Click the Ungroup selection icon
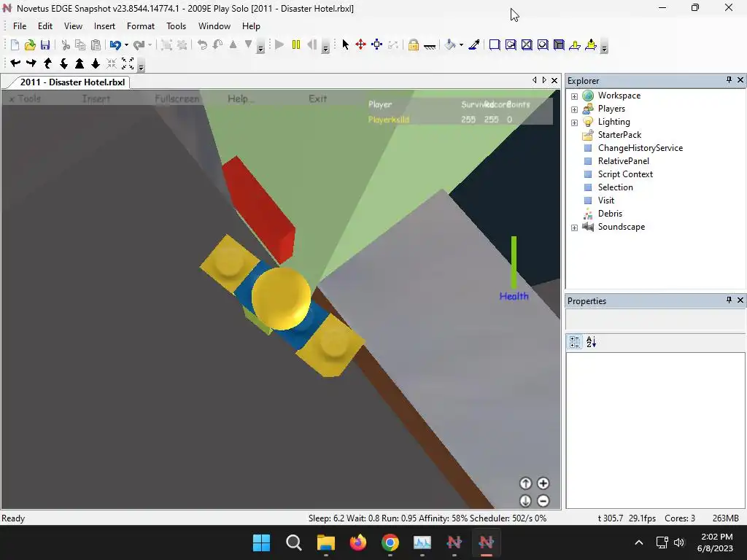The image size is (747, 560). tap(182, 44)
